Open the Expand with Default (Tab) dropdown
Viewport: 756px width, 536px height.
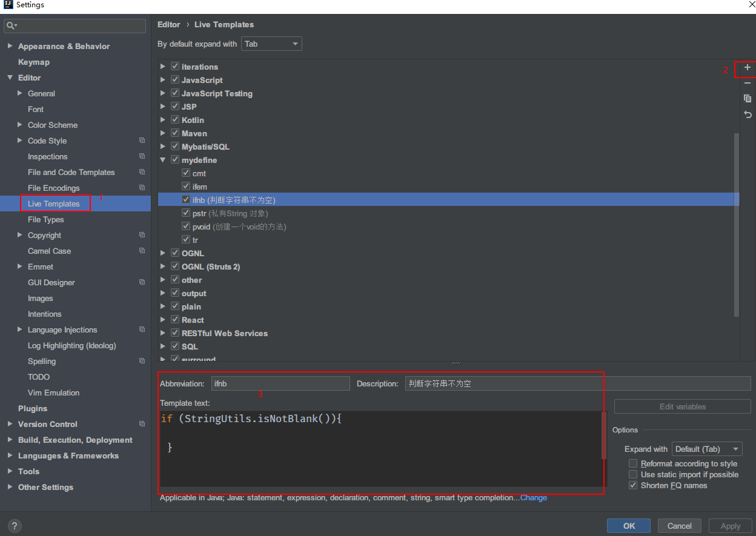[707, 449]
